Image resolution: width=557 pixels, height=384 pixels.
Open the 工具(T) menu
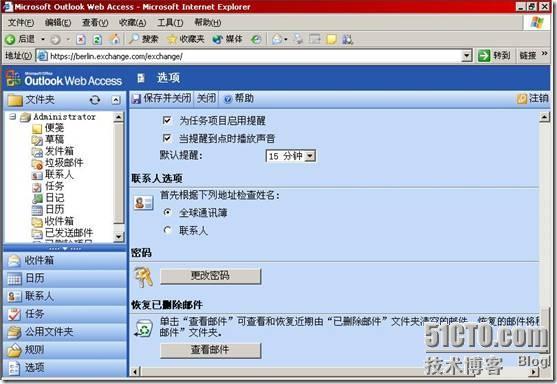tap(170, 23)
